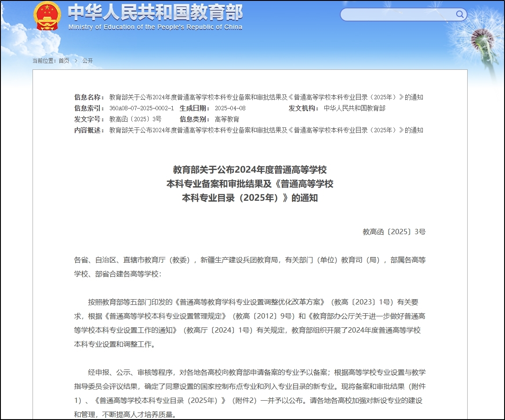
Task: Click the 信息类别 label
Action: (195, 119)
